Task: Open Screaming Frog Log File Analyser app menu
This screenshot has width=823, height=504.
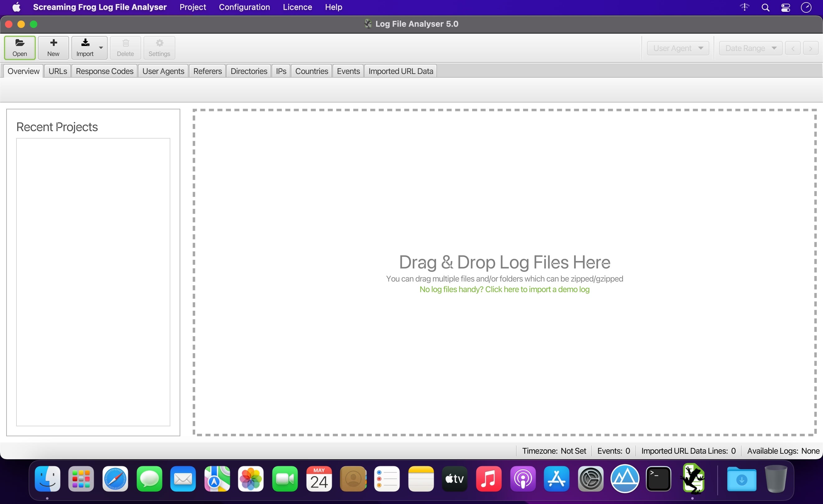Action: click(x=100, y=7)
